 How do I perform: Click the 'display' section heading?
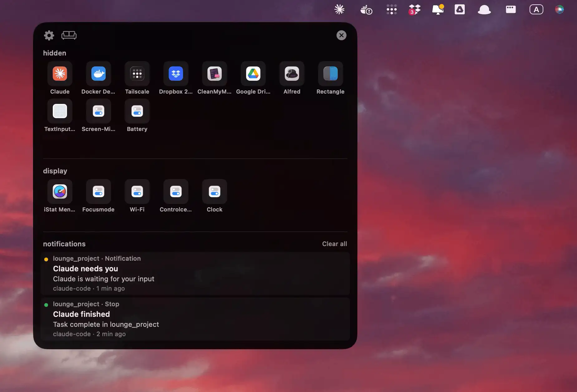tap(55, 171)
